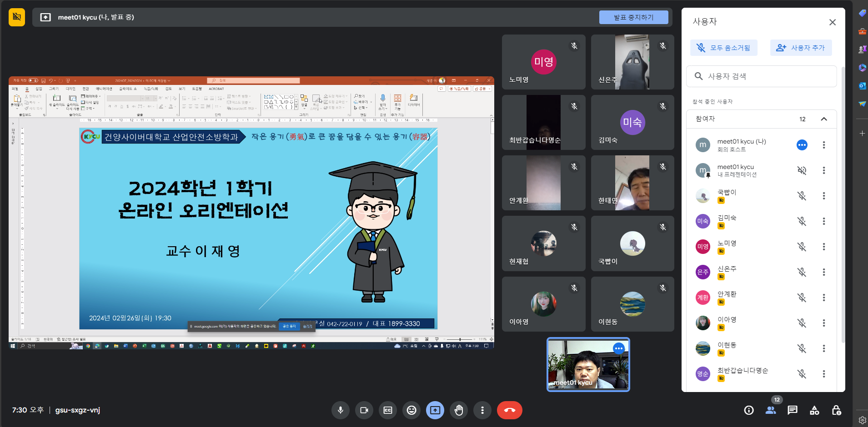Open more options three-dot menu in call bar
The height and width of the screenshot is (427, 868).
482,410
